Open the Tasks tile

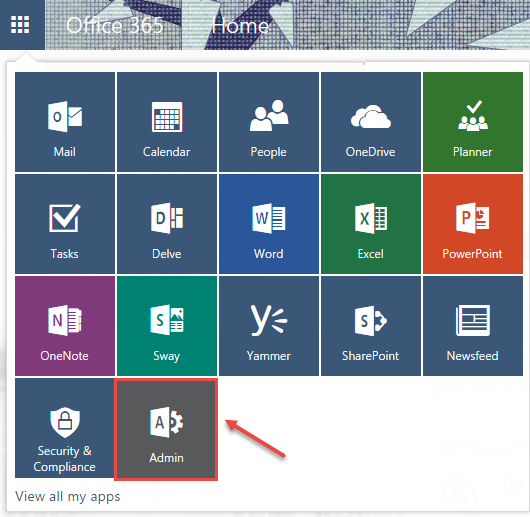[x=65, y=224]
